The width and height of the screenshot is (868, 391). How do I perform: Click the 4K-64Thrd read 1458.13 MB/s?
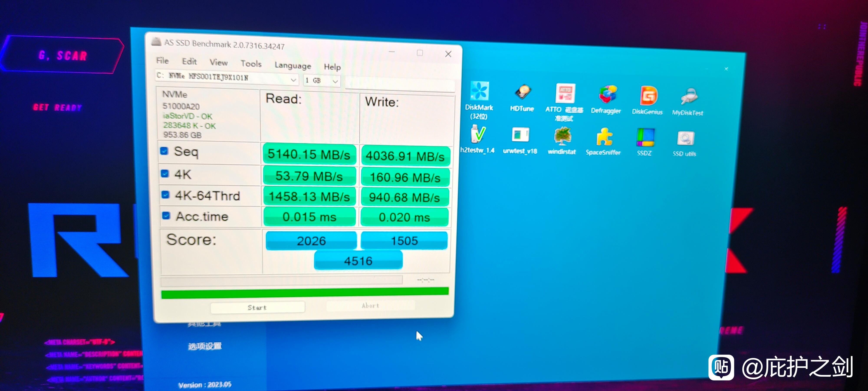[x=309, y=197]
